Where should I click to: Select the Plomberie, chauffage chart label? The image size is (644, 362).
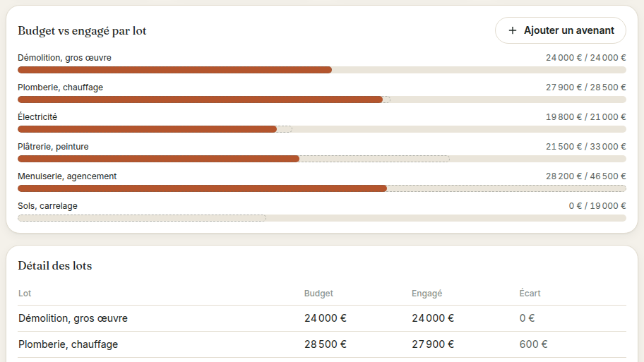pos(61,88)
